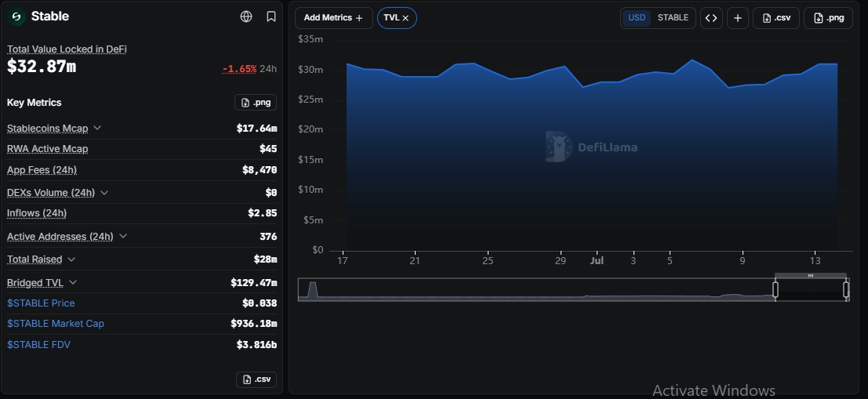Viewport: 868px width, 399px height.
Task: Click the App Fees (24h) label
Action: [x=42, y=170]
